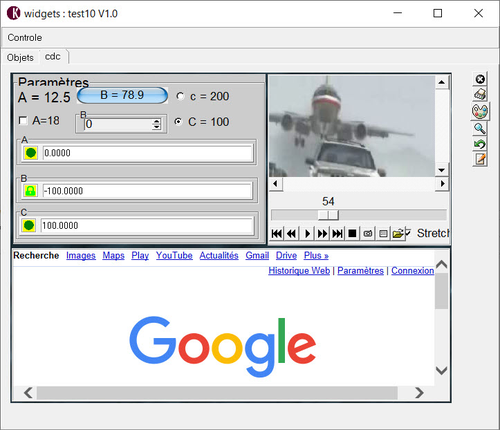Open the Play link
The image size is (500, 430).
pyautogui.click(x=140, y=256)
